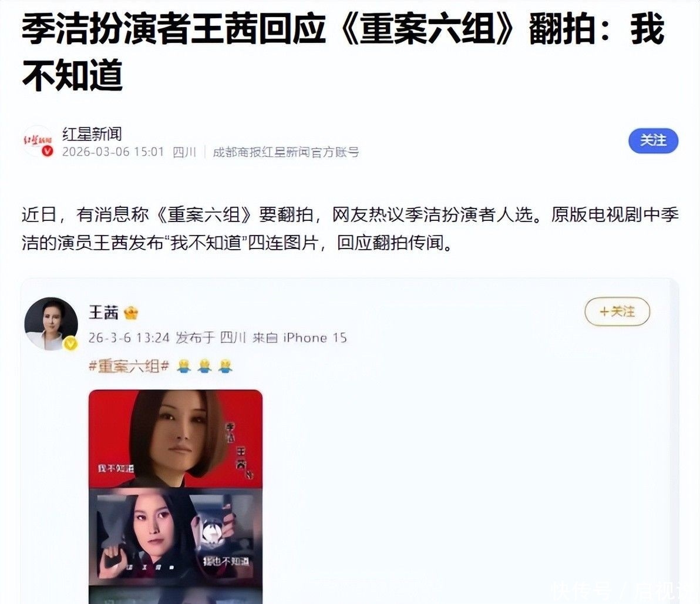700x604 pixels.
Task: Click the third crying emoji in the post
Action: coord(226,366)
